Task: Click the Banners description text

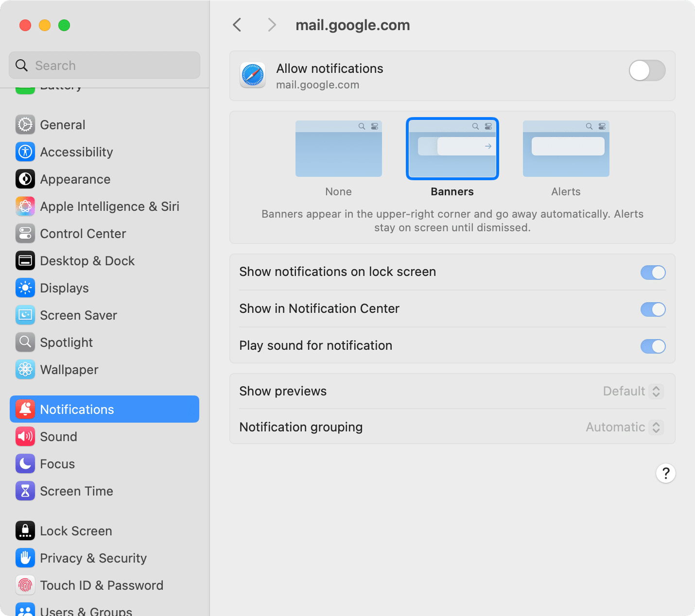Action: pos(452,221)
